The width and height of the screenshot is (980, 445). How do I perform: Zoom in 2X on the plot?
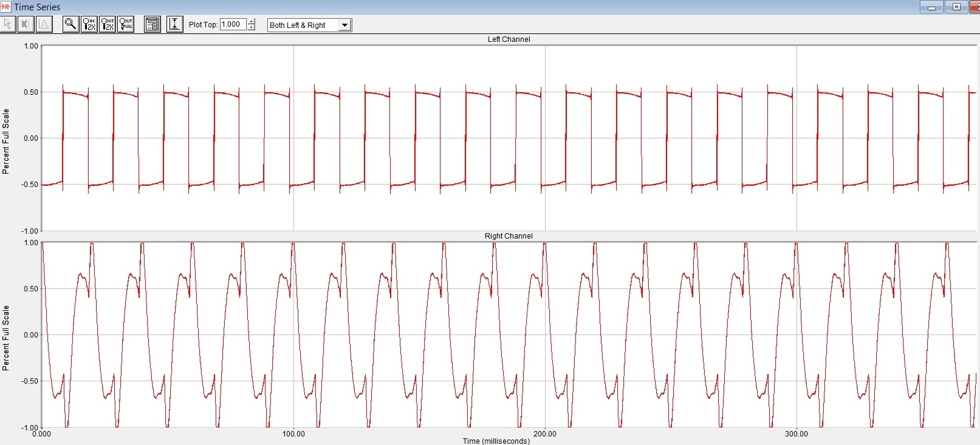(89, 24)
